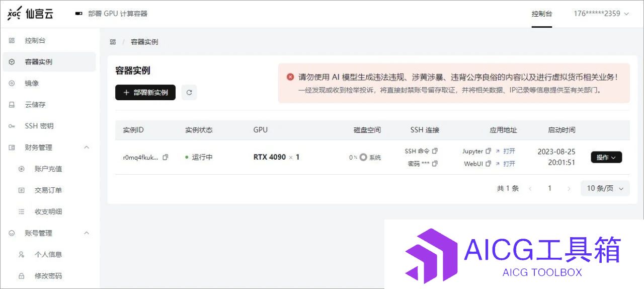The image size is (644, 289).
Task: Click the 交易订单 icon
Action: tap(21, 190)
